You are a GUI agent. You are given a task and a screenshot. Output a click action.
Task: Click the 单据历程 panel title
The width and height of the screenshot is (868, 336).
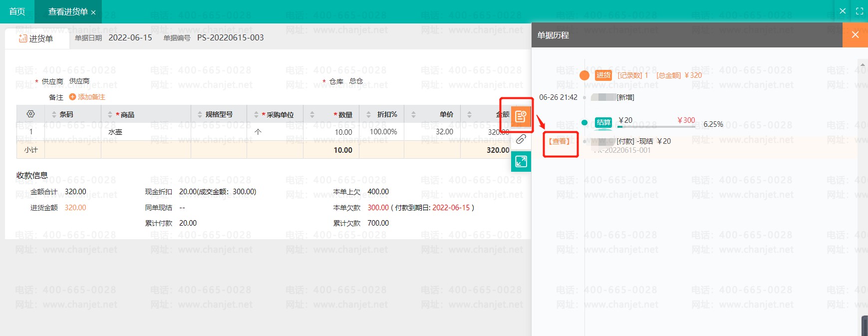click(553, 35)
